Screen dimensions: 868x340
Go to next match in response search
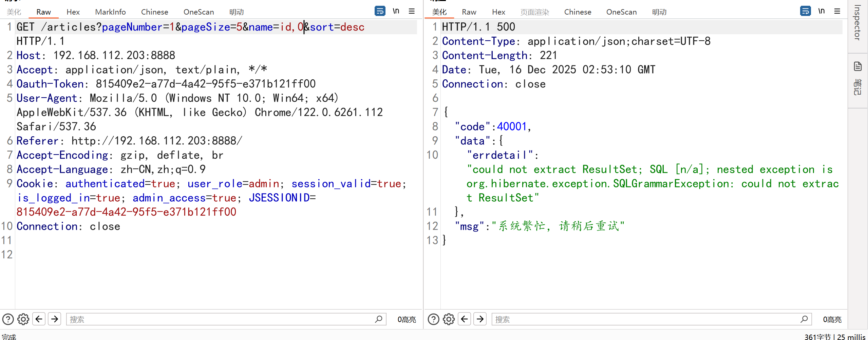pos(480,319)
